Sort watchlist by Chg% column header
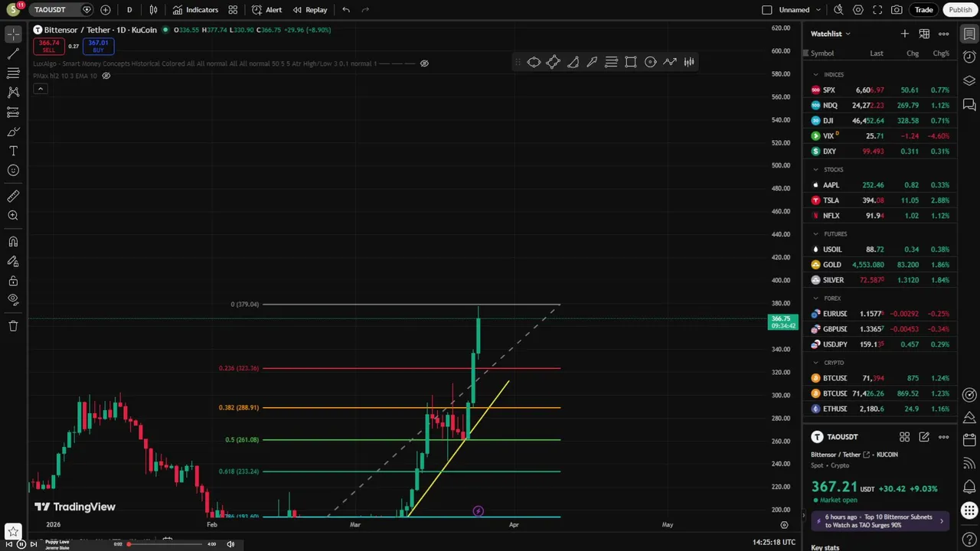This screenshot has width=980, height=551. (941, 54)
